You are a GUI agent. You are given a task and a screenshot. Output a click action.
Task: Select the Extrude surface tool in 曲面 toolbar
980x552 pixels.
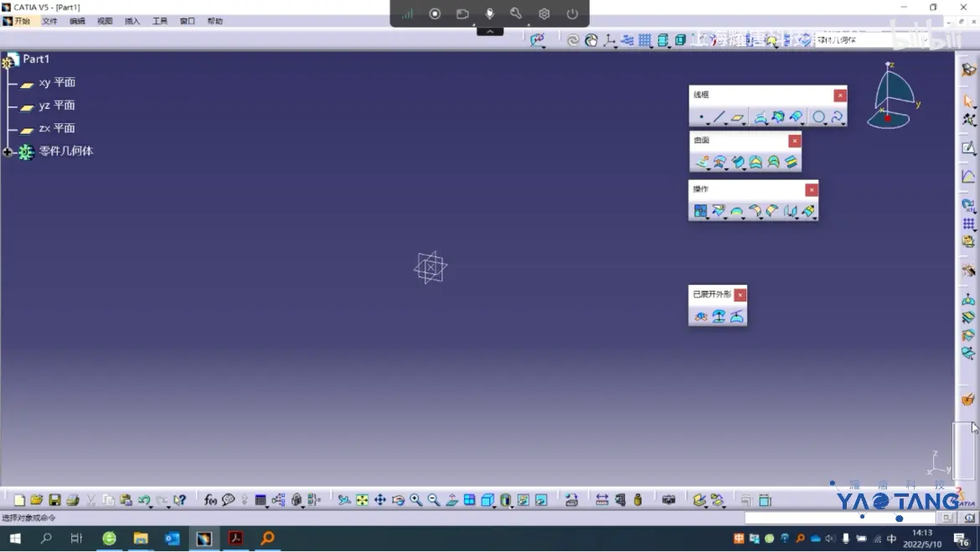(702, 163)
